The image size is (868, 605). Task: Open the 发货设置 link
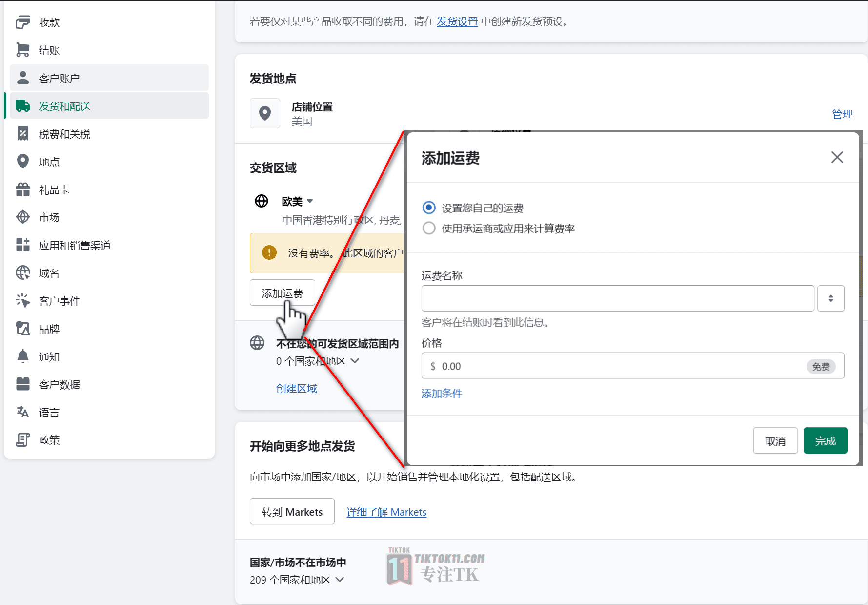[457, 21]
